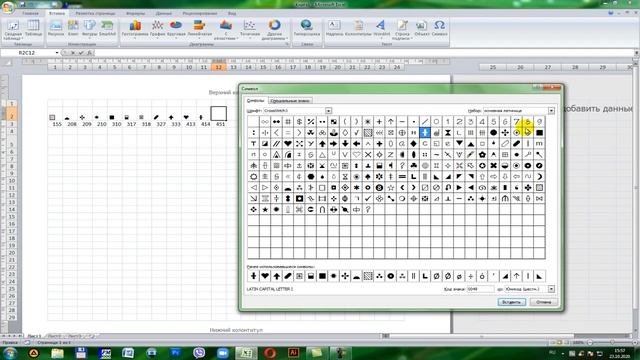
Task: Expand the Шрифт font dropdown in Symbol dialog
Action: coord(329,111)
